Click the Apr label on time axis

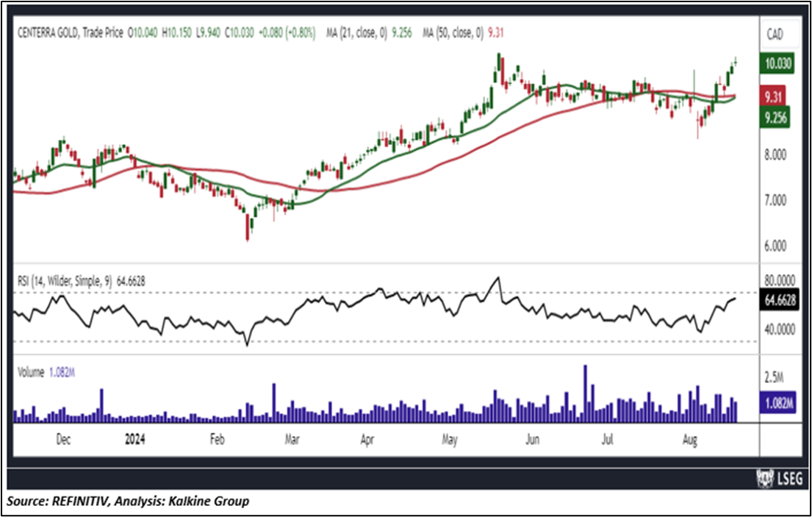(x=367, y=439)
